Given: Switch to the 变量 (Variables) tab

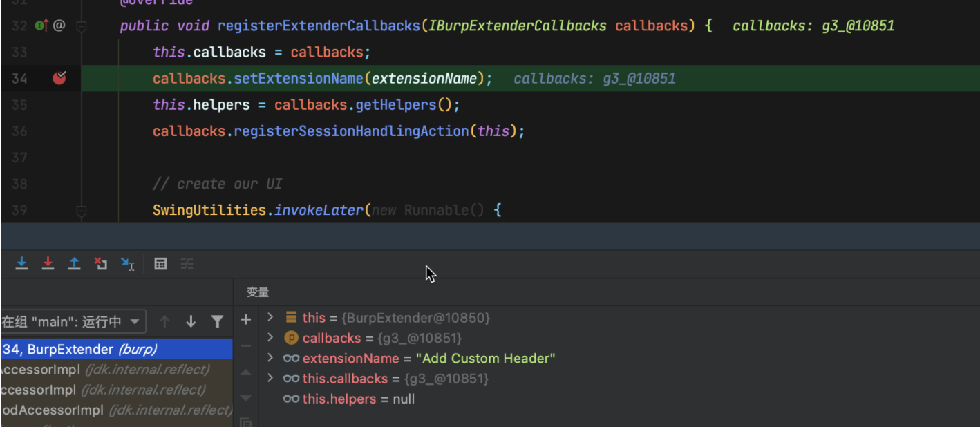Looking at the screenshot, I should pos(258,292).
